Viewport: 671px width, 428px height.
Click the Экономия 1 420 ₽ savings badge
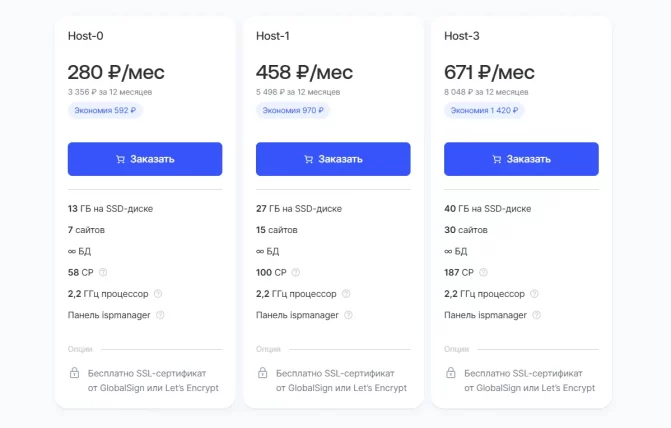(x=484, y=110)
